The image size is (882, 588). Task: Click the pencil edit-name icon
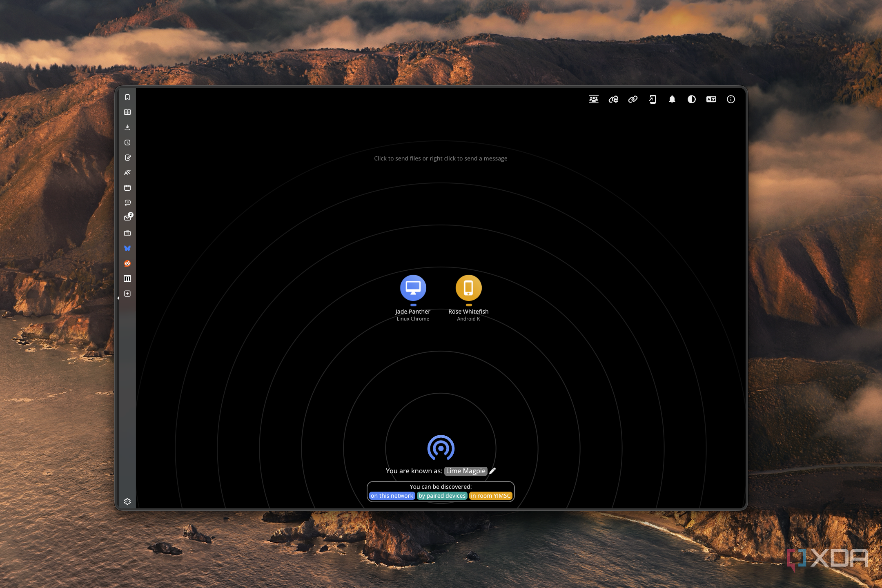point(493,471)
